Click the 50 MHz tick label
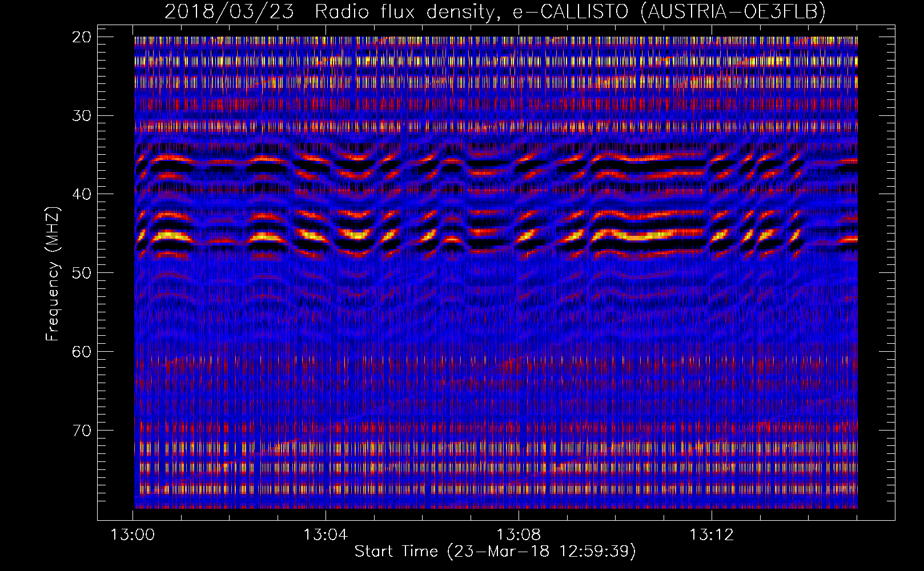This screenshot has height=571, width=924. click(82, 272)
